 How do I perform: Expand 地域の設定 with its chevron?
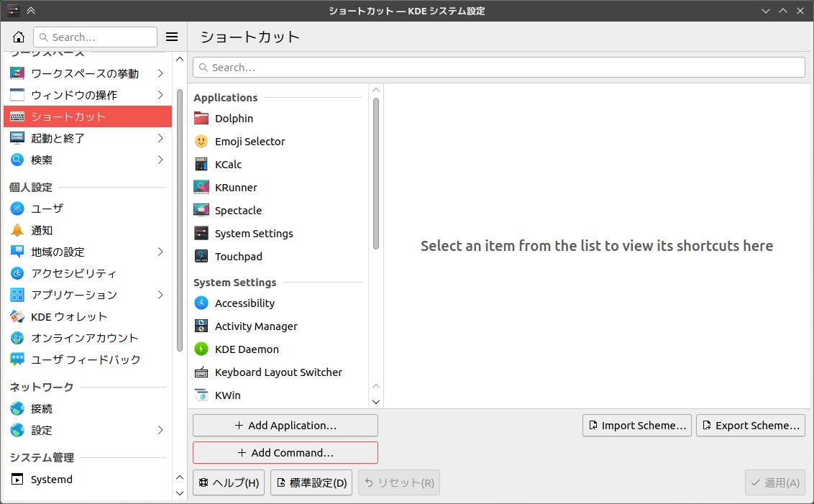(x=160, y=252)
